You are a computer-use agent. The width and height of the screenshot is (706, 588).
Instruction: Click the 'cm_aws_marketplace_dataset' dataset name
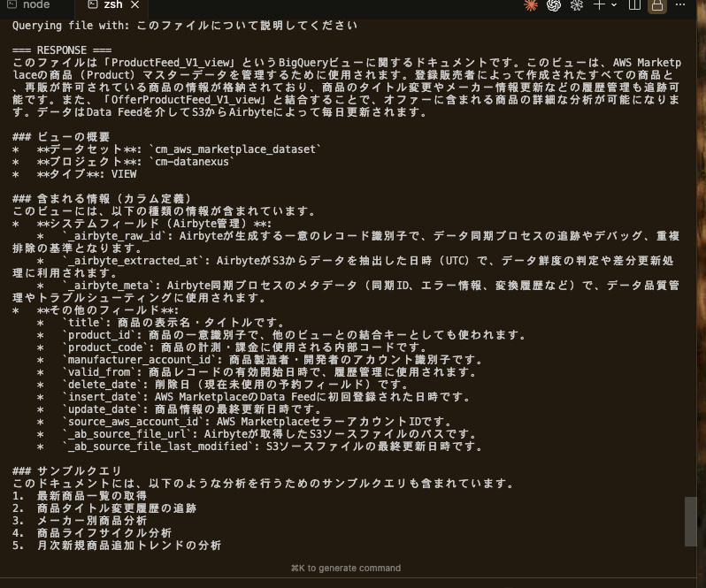pyautogui.click(x=235, y=149)
